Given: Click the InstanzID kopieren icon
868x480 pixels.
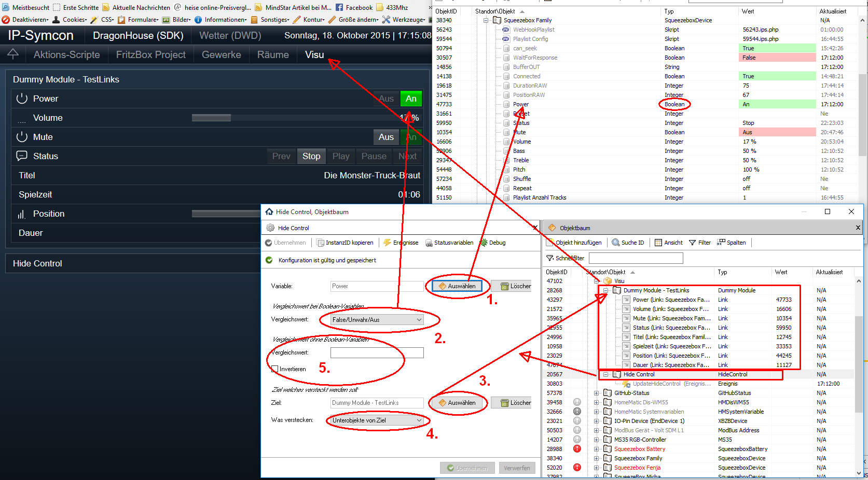Looking at the screenshot, I should pyautogui.click(x=320, y=243).
